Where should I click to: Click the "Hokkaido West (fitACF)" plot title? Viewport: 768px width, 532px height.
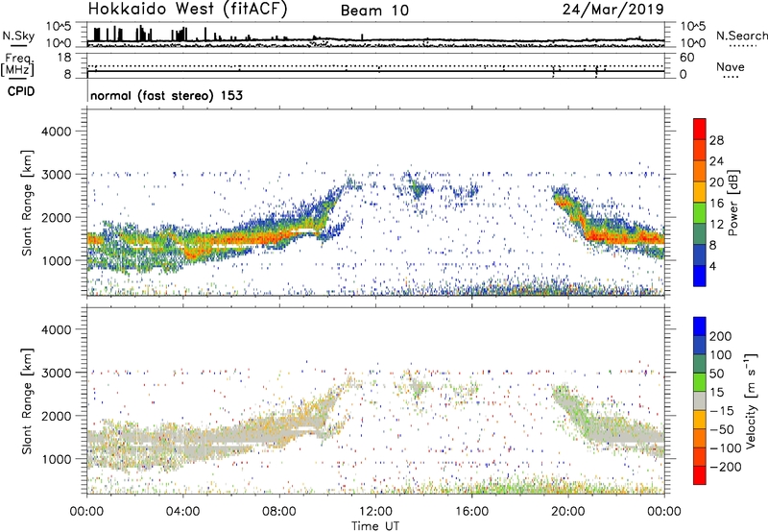click(x=187, y=9)
